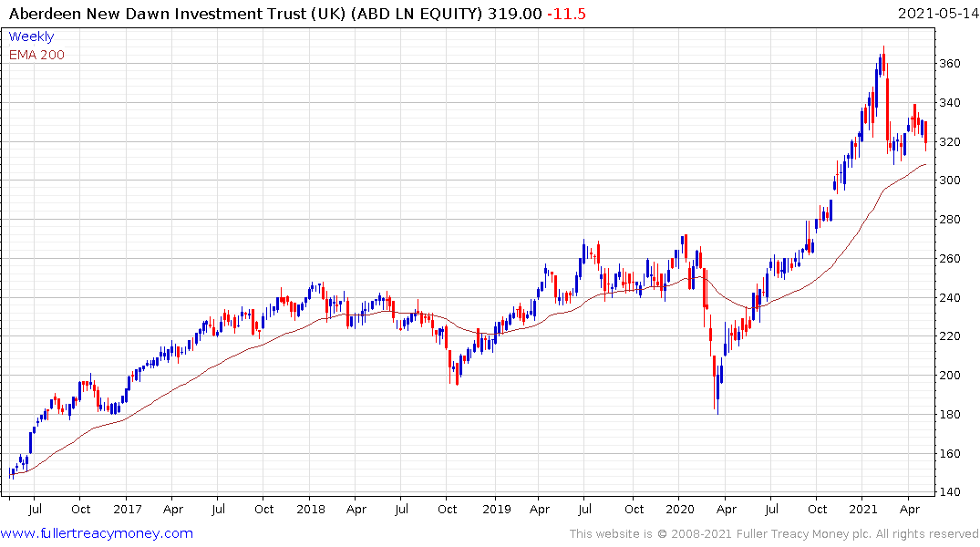This screenshot has width=980, height=547.
Task: Click the latest red candlestick at chart's right edge
Action: click(x=925, y=134)
